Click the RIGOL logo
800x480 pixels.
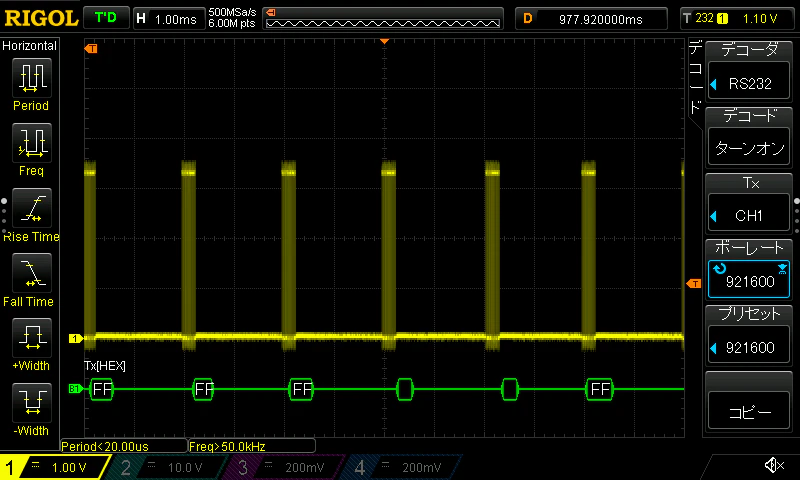(41, 18)
